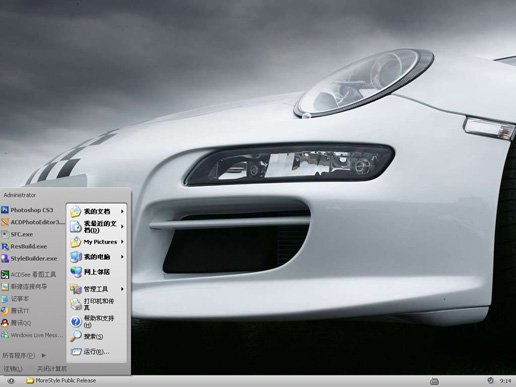
Task: Select the 我的文档 menu entry text
Action: pos(97,211)
